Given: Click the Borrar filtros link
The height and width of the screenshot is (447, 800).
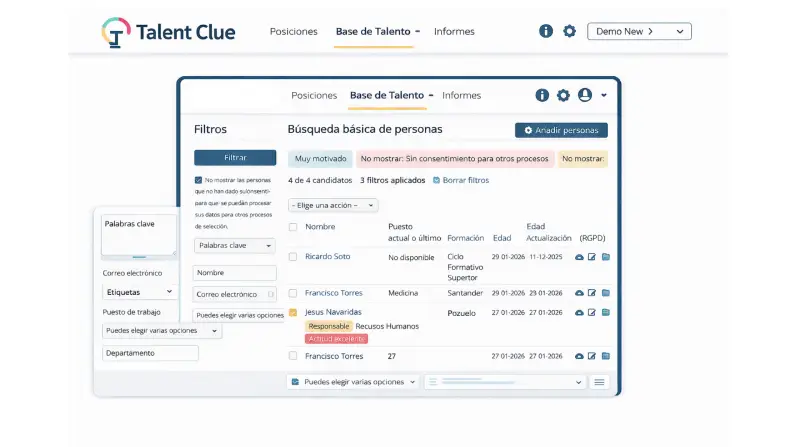Looking at the screenshot, I should [x=466, y=180].
